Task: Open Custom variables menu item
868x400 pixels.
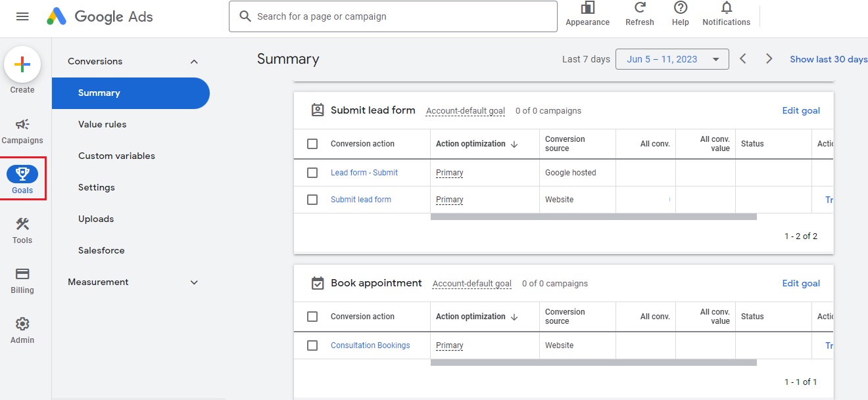Action: [x=116, y=156]
